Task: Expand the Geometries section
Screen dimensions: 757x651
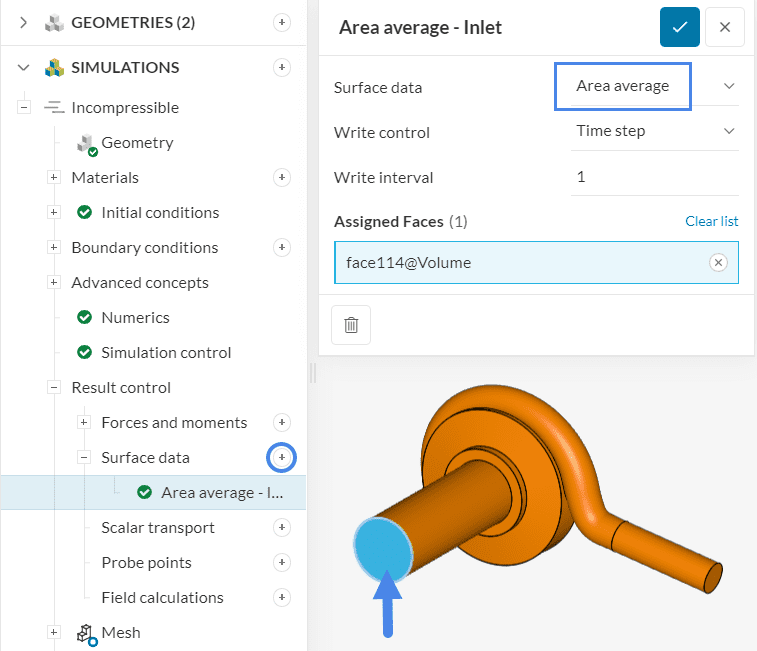Action: (24, 22)
